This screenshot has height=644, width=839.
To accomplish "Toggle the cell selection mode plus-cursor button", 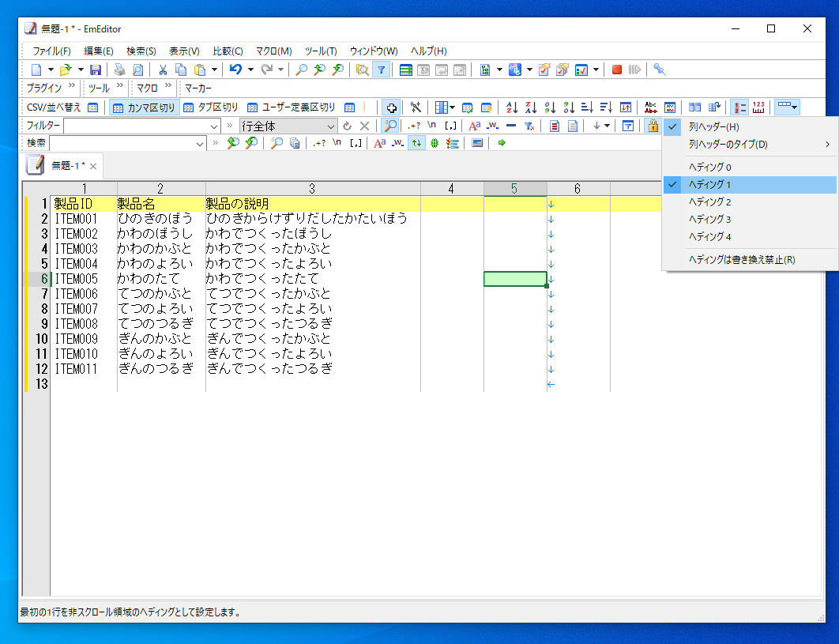I will pos(391,107).
